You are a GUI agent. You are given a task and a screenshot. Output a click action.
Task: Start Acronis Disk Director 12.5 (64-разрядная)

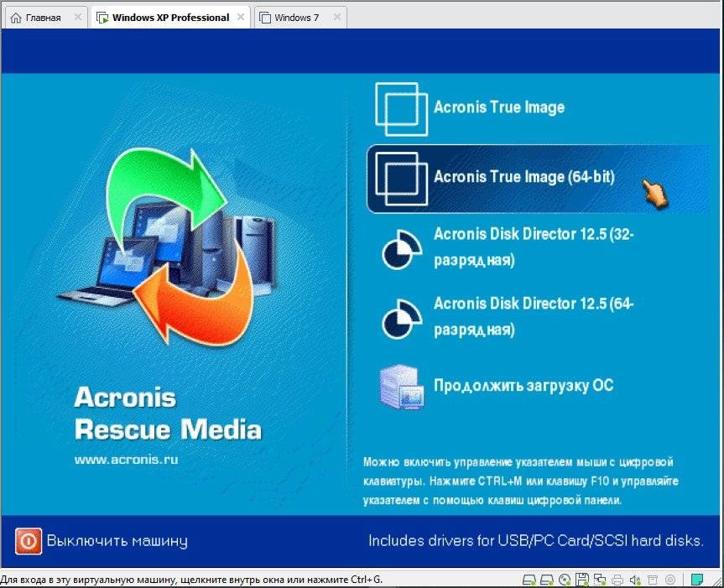coord(538,318)
